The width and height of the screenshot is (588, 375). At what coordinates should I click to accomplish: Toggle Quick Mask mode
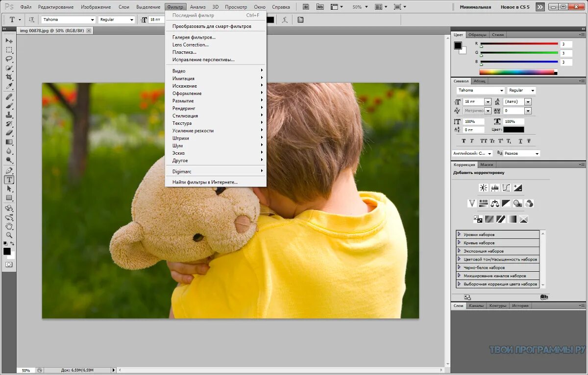tap(9, 264)
